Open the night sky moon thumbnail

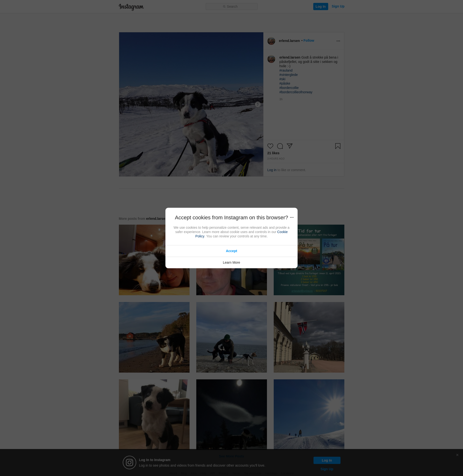pos(231,415)
